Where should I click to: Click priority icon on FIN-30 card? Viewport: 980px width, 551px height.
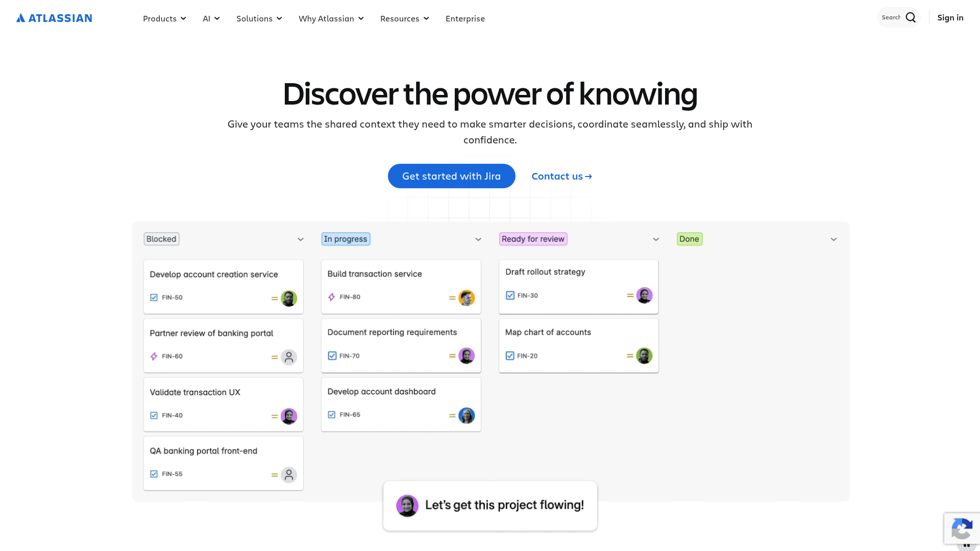[x=630, y=295]
